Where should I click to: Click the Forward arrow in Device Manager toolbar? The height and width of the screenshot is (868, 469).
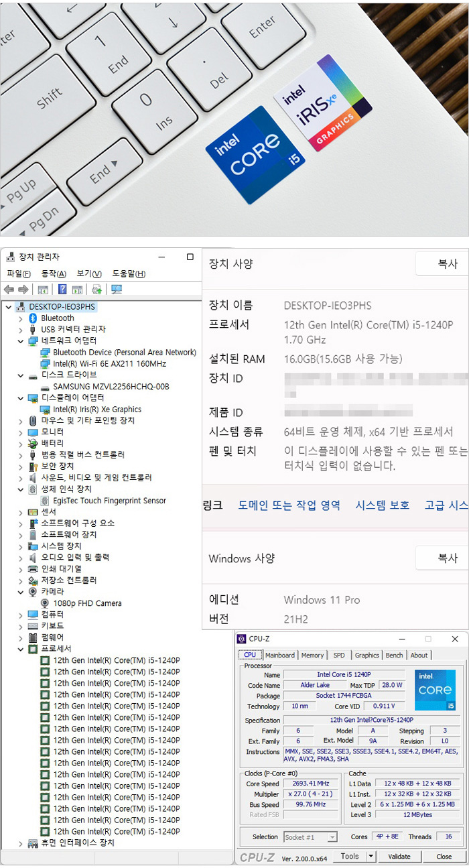pyautogui.click(x=23, y=290)
